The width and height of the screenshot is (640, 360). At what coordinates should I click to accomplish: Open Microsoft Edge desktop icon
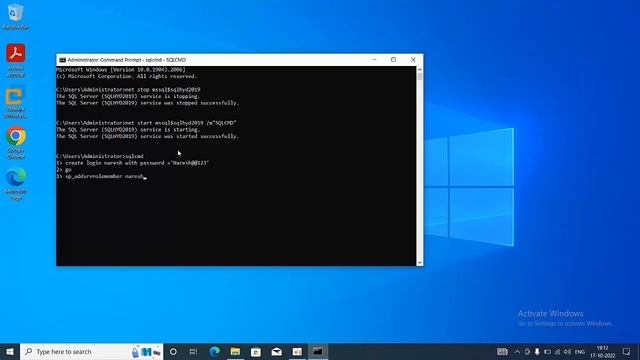[16, 183]
